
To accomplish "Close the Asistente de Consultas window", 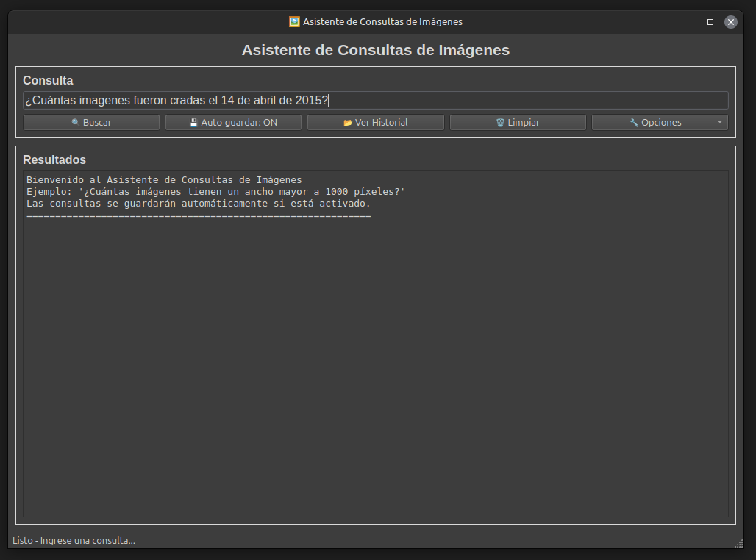I will [x=731, y=22].
